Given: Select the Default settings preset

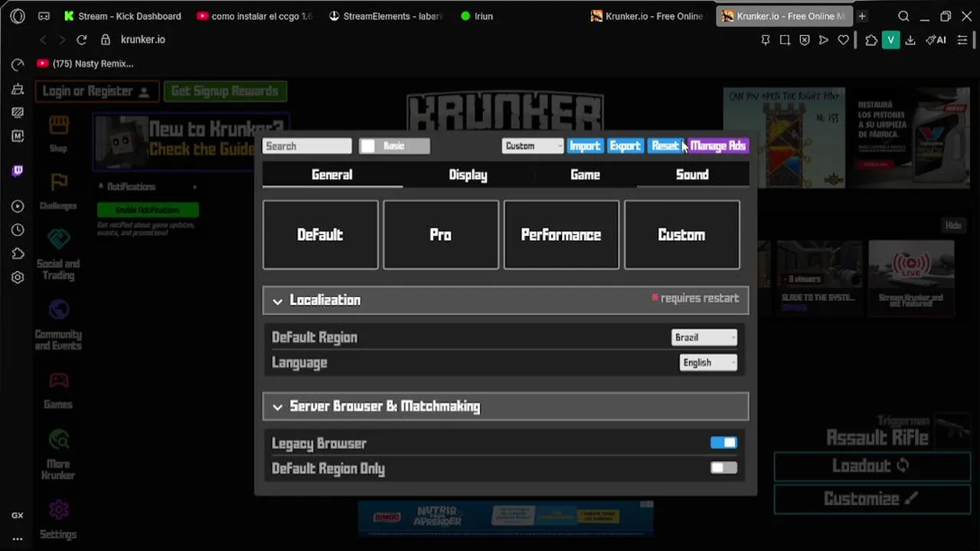Looking at the screenshot, I should (x=320, y=235).
